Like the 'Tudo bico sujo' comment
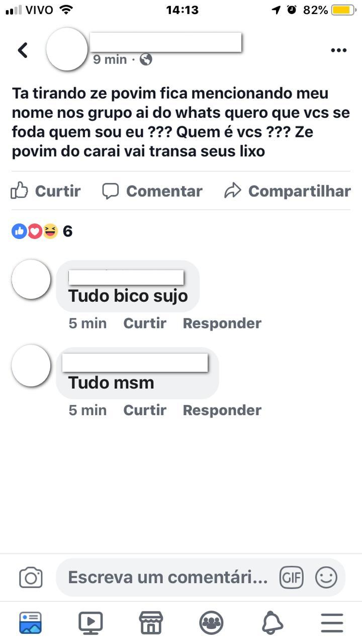The width and height of the screenshot is (362, 644). [145, 323]
